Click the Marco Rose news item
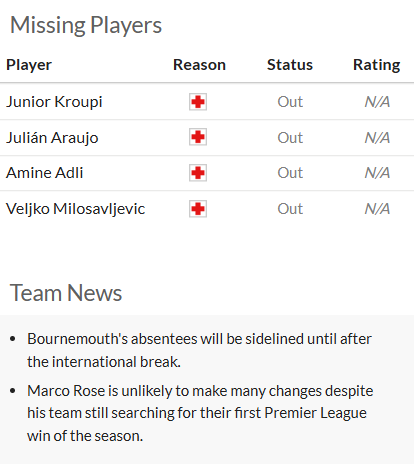Image resolution: width=414 pixels, height=464 pixels. click(200, 413)
